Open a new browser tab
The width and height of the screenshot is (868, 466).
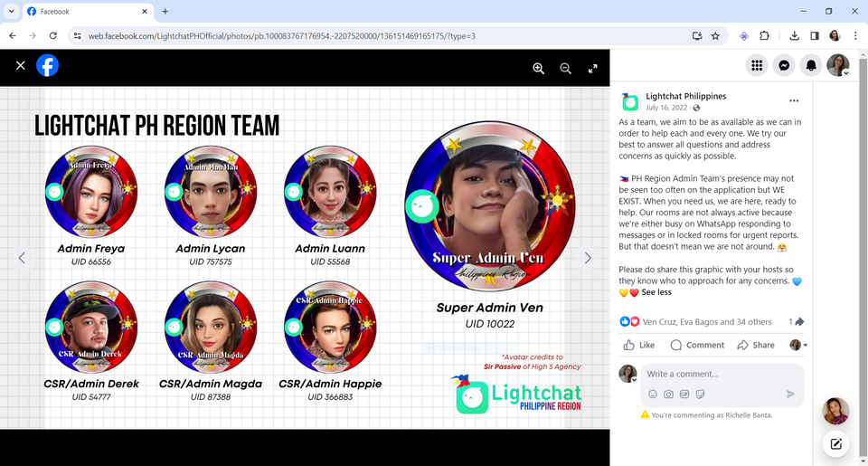165,12
